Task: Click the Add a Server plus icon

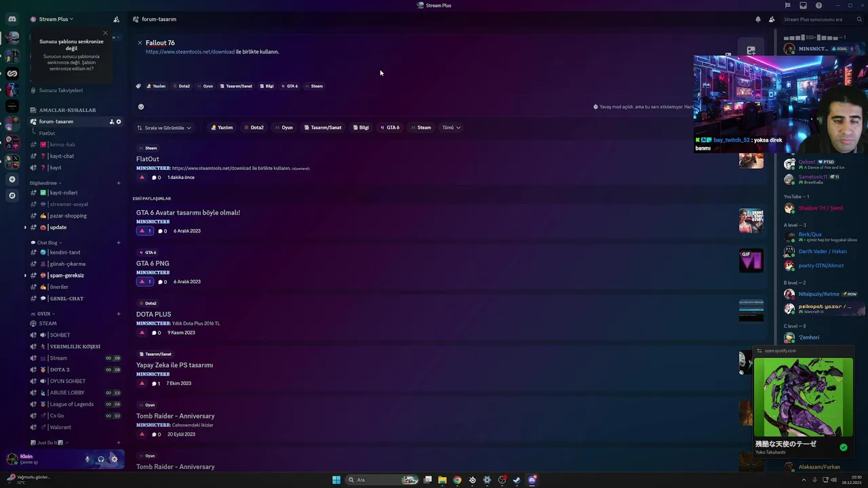Action: 12,179
